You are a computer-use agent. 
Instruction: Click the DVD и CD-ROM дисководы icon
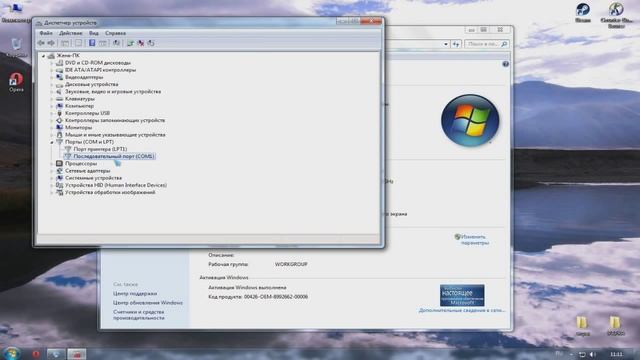60,62
